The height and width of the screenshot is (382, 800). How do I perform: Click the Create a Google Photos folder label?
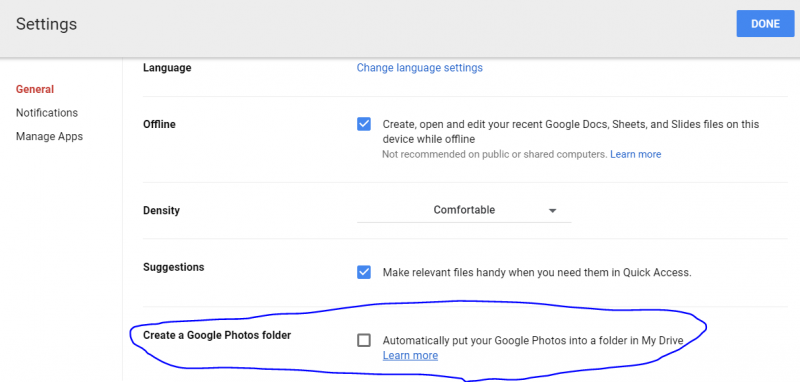tap(217, 335)
